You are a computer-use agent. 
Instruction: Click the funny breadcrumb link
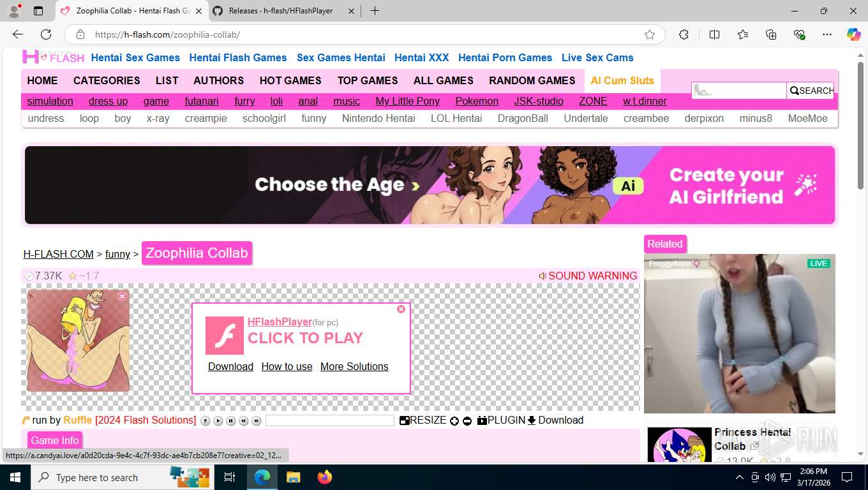117,254
